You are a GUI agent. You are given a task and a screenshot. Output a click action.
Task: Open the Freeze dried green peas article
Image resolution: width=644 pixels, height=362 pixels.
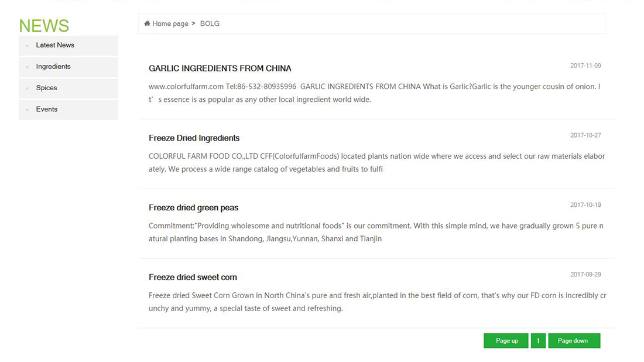(193, 207)
